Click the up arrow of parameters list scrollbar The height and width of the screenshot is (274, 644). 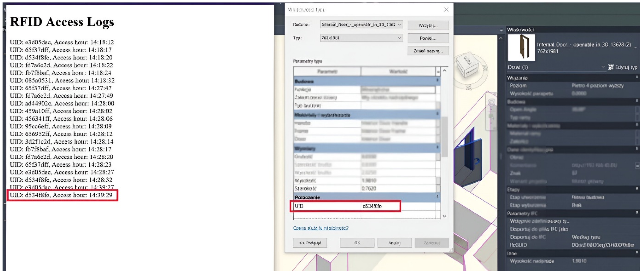point(445,71)
